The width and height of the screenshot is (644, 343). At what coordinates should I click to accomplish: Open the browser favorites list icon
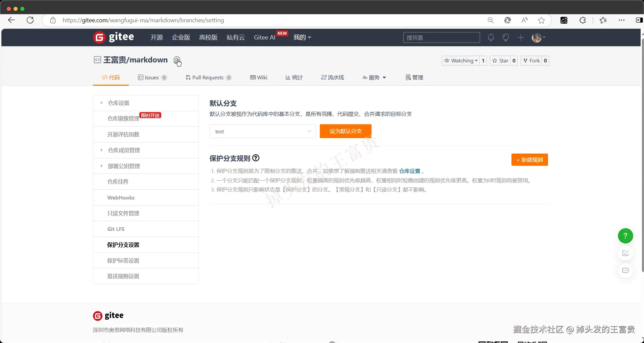click(603, 20)
